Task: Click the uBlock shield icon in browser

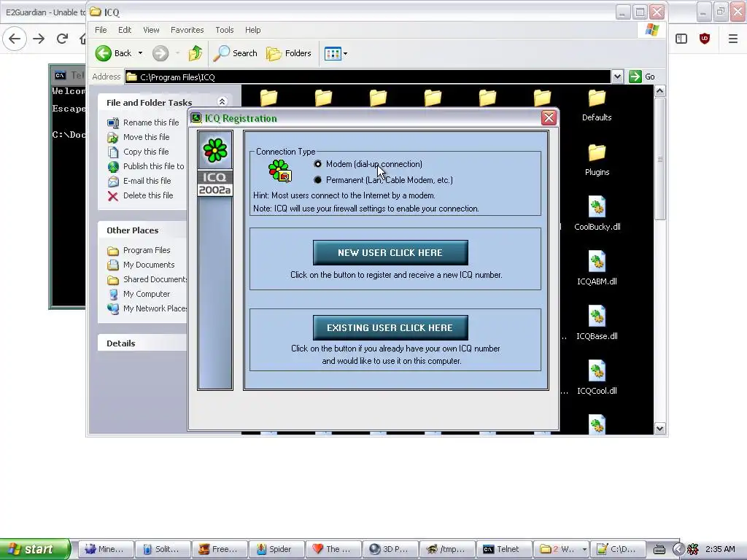Action: click(x=705, y=39)
